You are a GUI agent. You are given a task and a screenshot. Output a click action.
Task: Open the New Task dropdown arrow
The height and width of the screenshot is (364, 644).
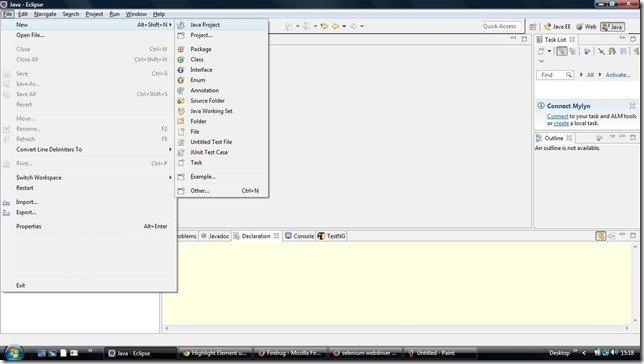click(x=549, y=51)
